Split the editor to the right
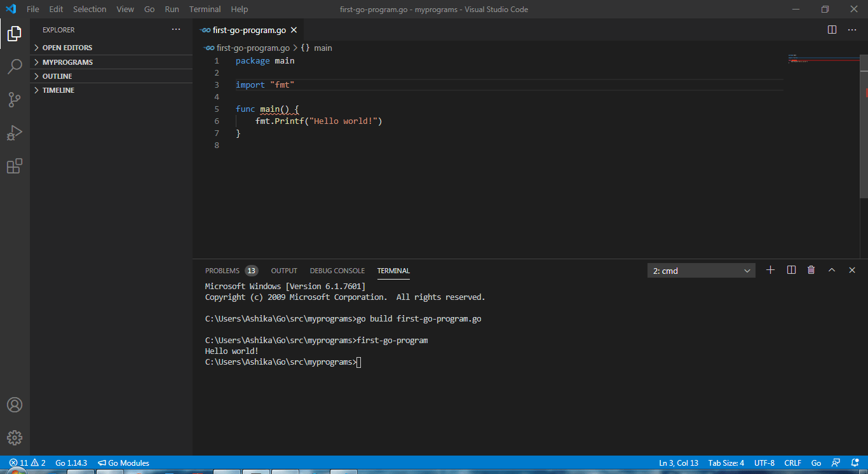The image size is (868, 474). [x=832, y=30]
